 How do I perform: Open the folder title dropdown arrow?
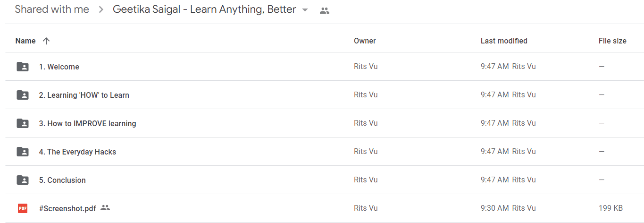(x=305, y=10)
